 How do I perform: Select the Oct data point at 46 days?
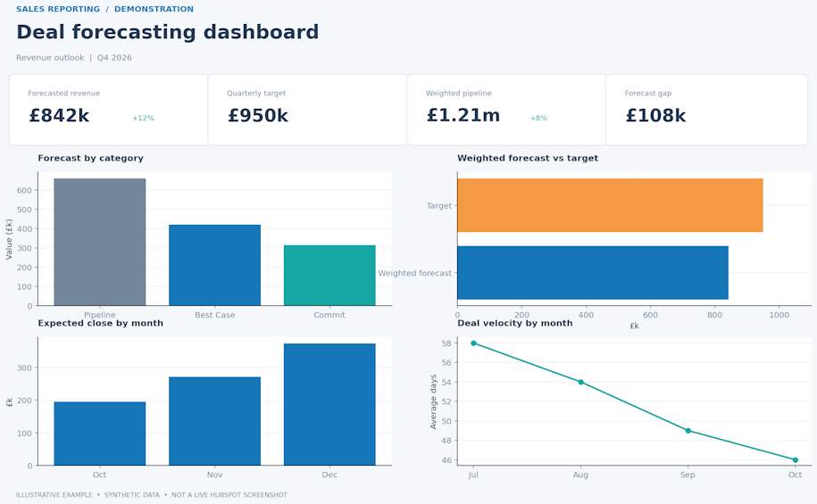point(795,459)
